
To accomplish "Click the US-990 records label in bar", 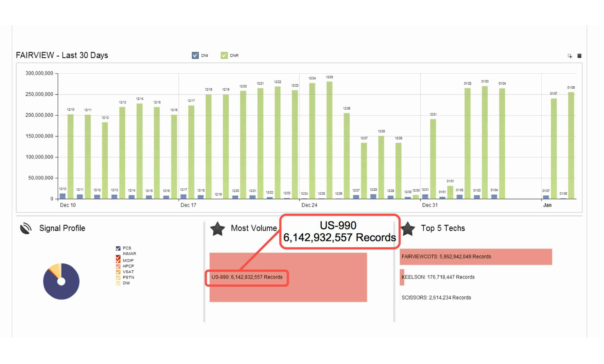I will pyautogui.click(x=247, y=277).
